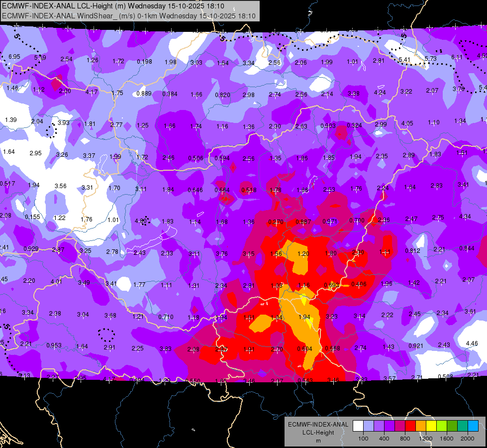Click the 0.406 value in red zone
This screenshot has height=448, width=487.
coord(359,284)
